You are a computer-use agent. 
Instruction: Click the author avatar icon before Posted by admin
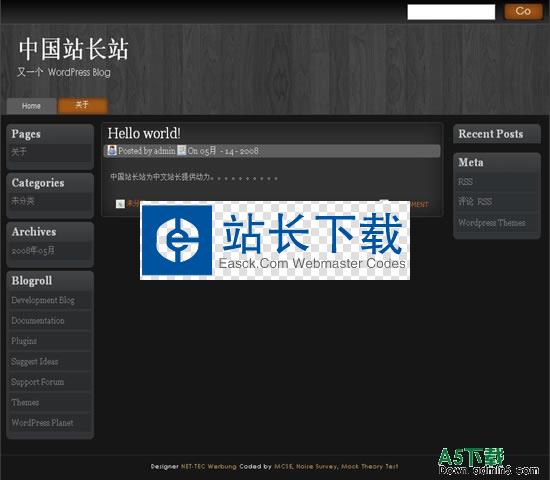pyautogui.click(x=112, y=151)
